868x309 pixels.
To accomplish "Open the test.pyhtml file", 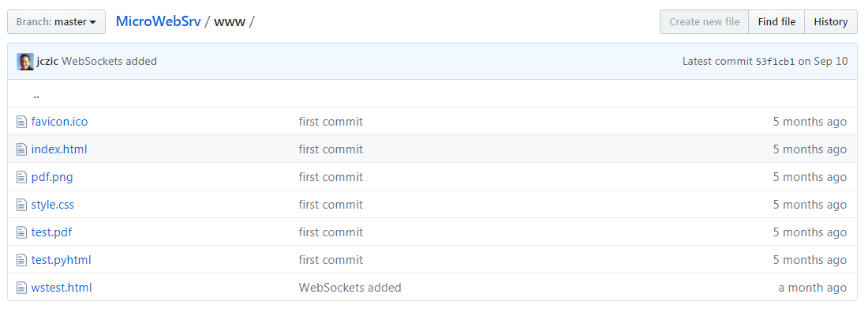I will pos(61,260).
